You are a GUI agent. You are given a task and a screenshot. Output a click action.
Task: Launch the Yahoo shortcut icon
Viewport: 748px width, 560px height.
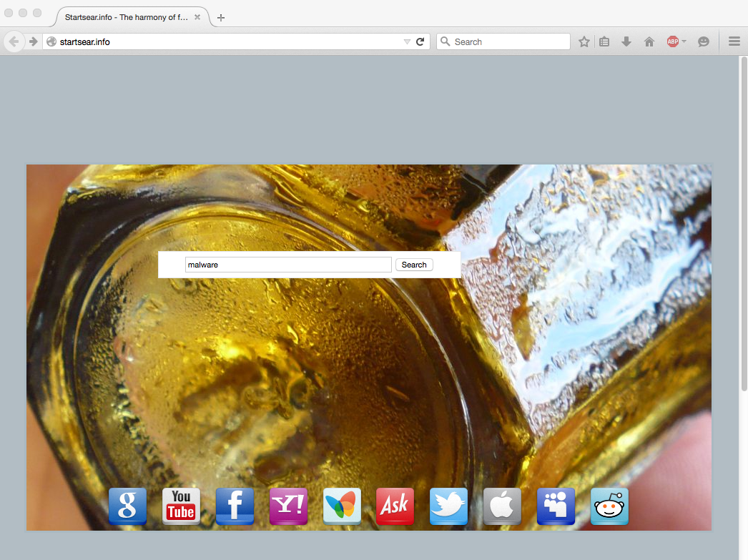288,506
